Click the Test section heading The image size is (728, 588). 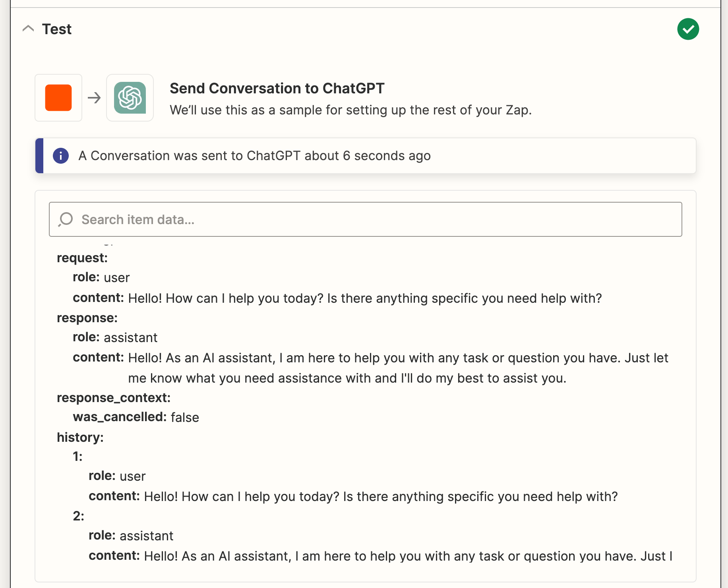[x=57, y=29]
